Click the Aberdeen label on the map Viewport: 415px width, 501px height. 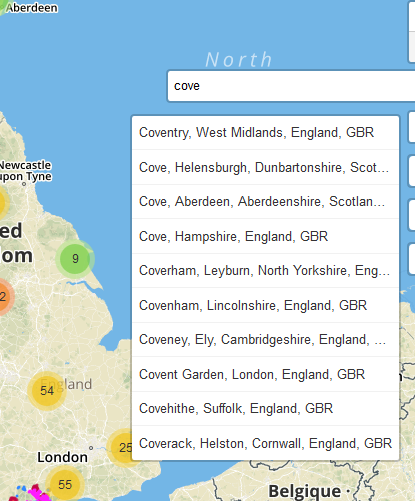click(x=31, y=7)
